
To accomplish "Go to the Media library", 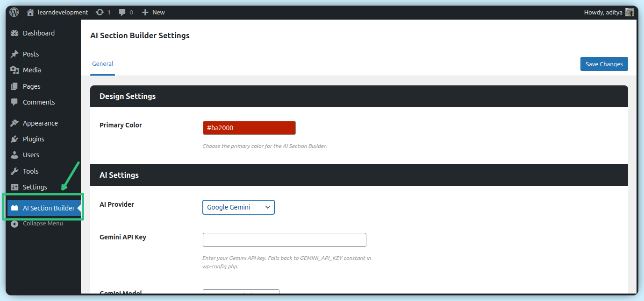I will 32,70.
